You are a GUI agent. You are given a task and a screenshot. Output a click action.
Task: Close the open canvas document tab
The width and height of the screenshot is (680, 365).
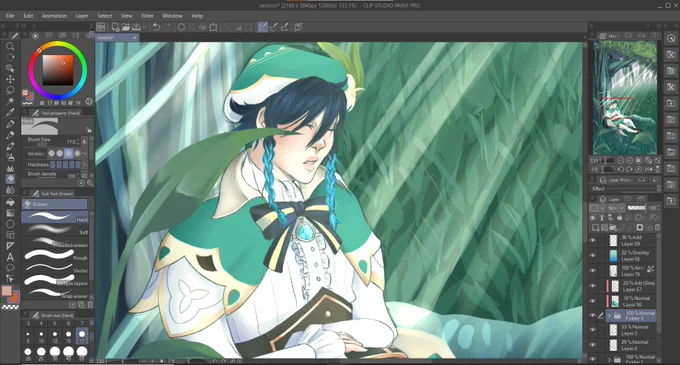click(x=134, y=38)
